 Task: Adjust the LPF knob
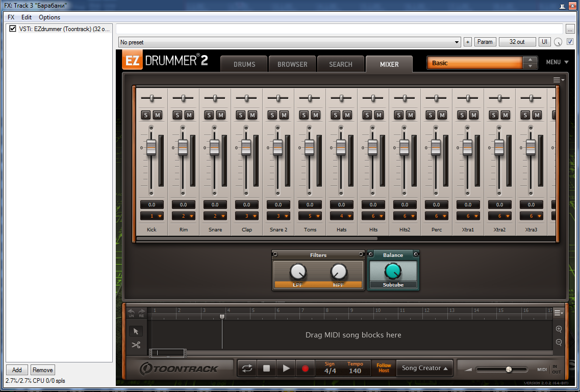298,272
